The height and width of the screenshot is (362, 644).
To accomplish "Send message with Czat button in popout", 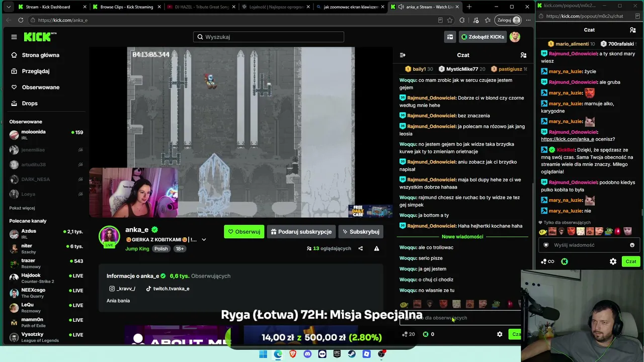I will (631, 261).
